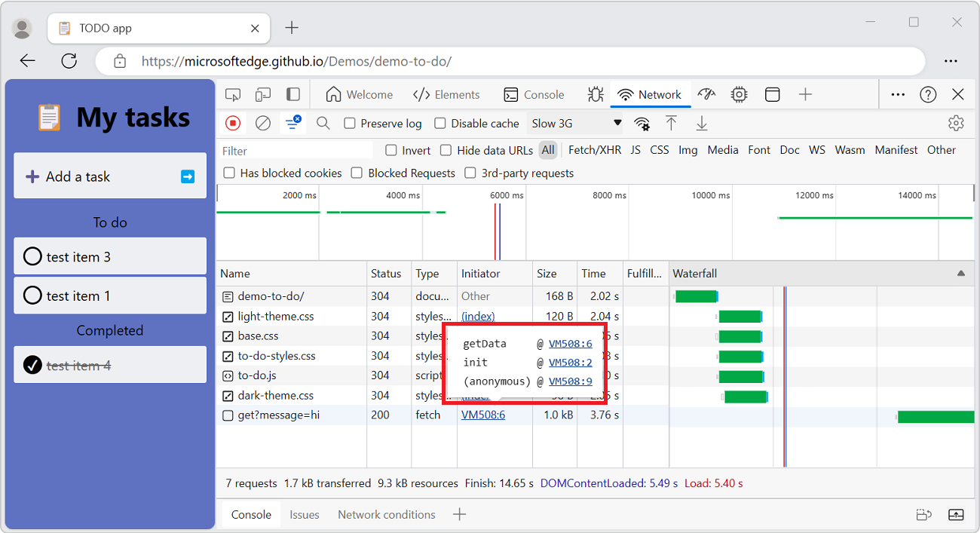Screen dimensions: 980x533
Task: Toggle the Waterfall column sort arrow
Action: [960, 274]
